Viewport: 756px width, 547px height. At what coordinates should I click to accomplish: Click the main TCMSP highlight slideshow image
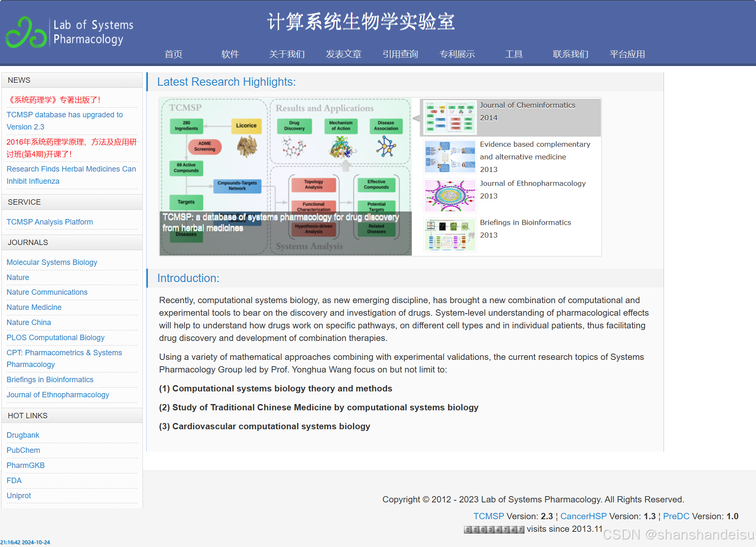285,177
